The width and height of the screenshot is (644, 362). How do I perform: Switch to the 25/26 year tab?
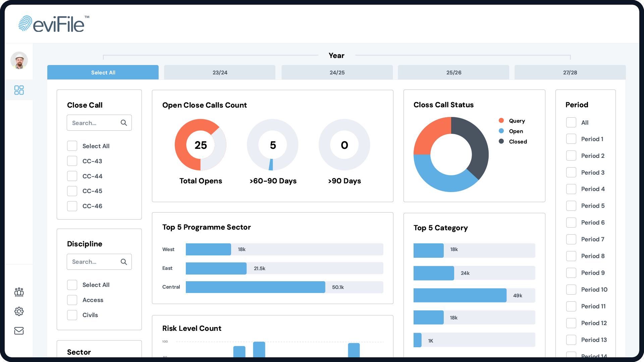[453, 72]
